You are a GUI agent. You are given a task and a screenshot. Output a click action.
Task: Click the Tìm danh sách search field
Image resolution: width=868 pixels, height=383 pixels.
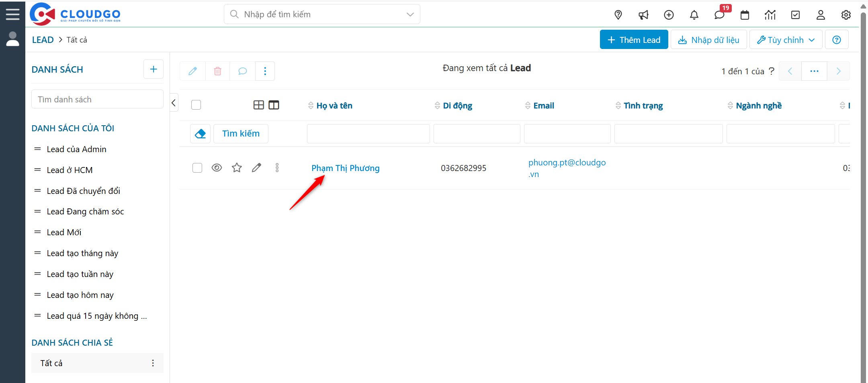tap(97, 100)
